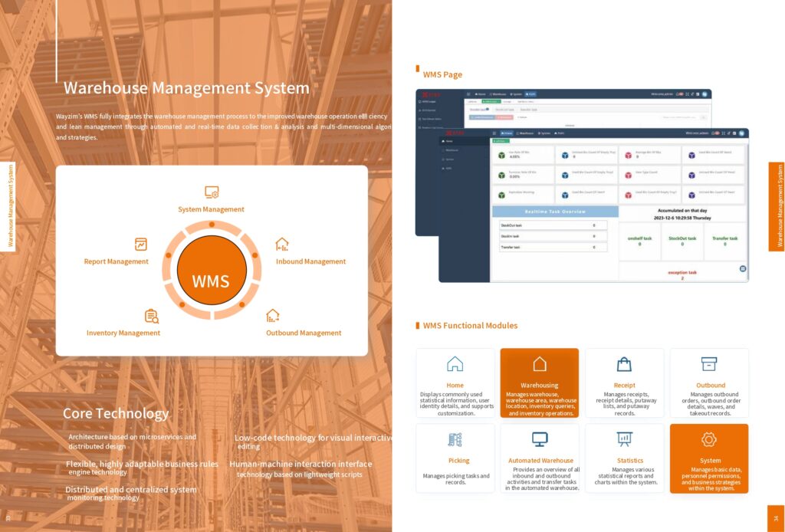The width and height of the screenshot is (785, 532).
Task: Click the Inbound Management house icon
Action: pos(282,245)
